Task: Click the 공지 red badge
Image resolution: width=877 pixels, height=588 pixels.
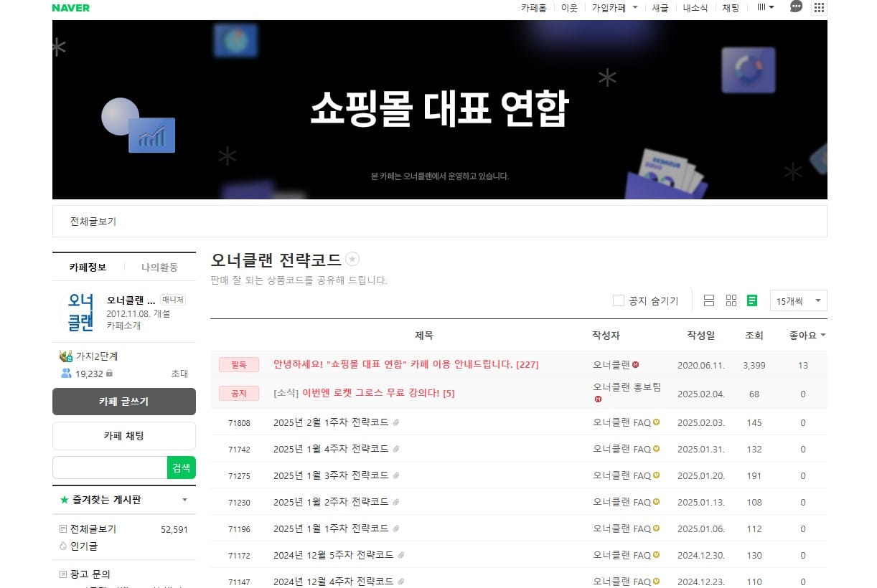Action: [x=239, y=393]
